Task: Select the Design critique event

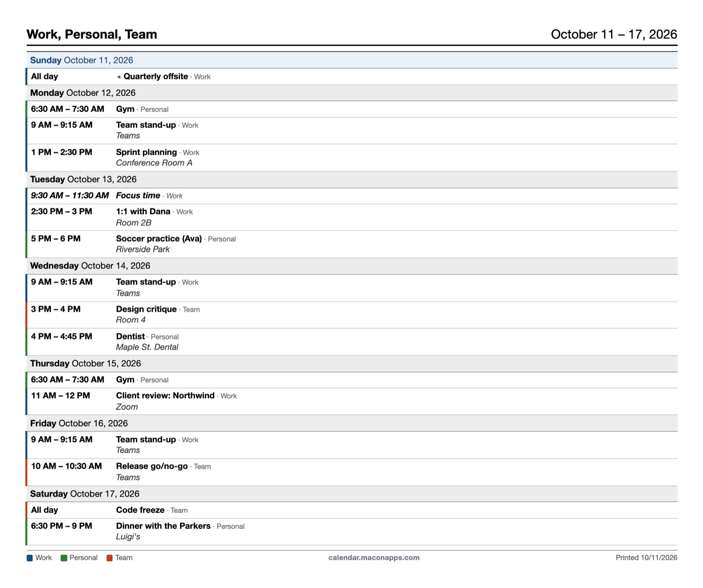Action: tap(146, 309)
